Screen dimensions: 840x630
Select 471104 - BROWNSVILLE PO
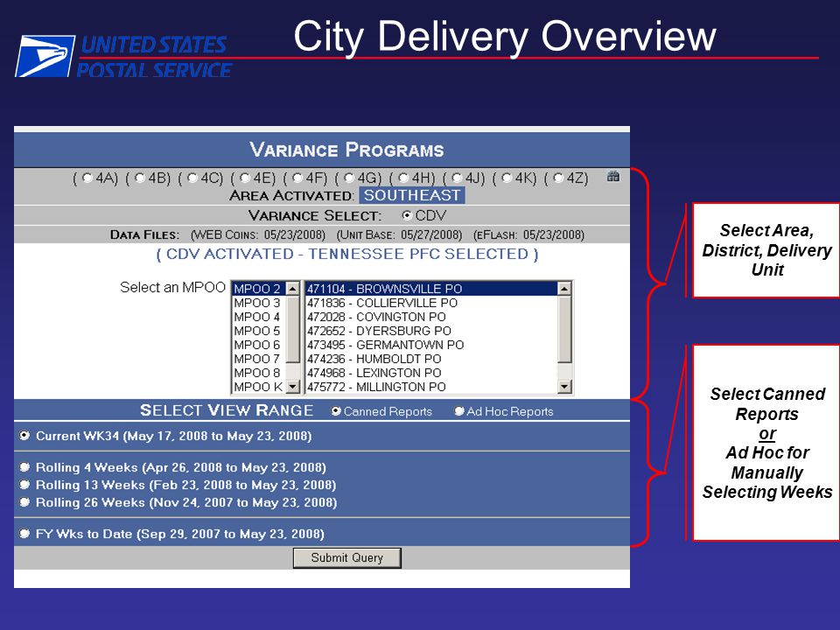(x=431, y=289)
